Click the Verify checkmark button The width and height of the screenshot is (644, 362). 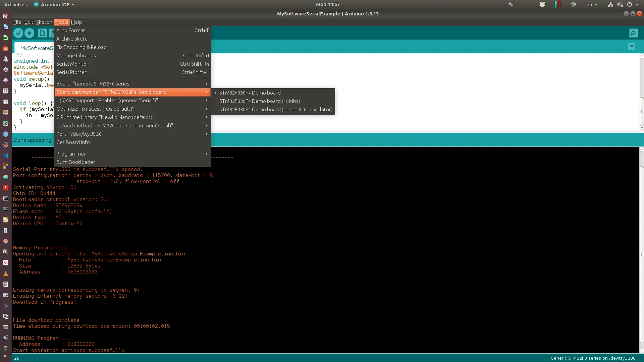pos(18,33)
